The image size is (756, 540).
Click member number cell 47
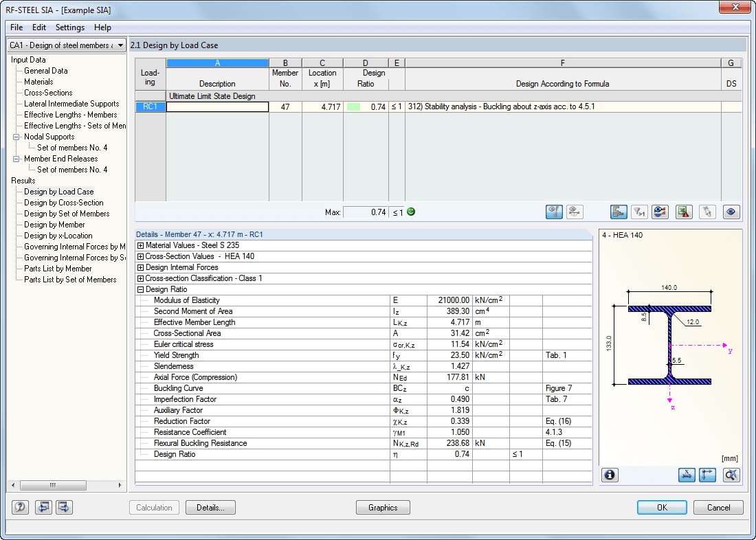(285, 107)
